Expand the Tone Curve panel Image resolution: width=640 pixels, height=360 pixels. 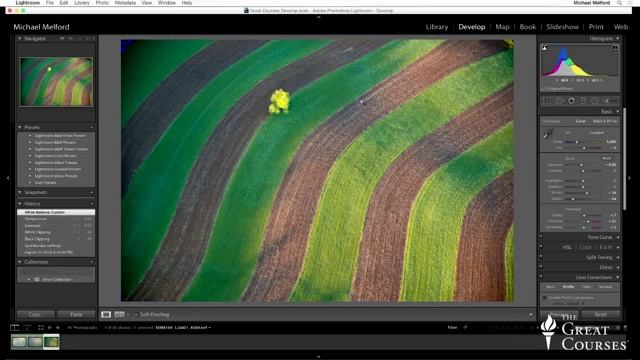point(618,237)
